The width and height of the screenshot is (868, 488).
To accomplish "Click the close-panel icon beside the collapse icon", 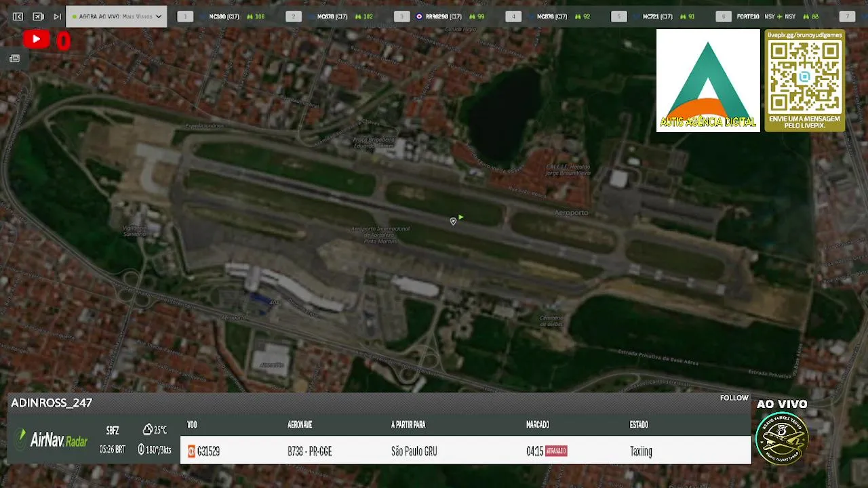I will click(38, 16).
